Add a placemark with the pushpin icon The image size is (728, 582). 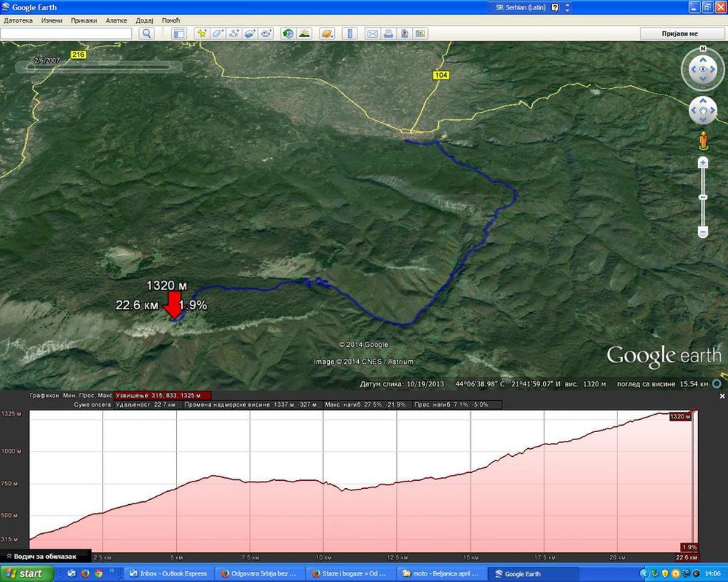[x=202, y=33]
